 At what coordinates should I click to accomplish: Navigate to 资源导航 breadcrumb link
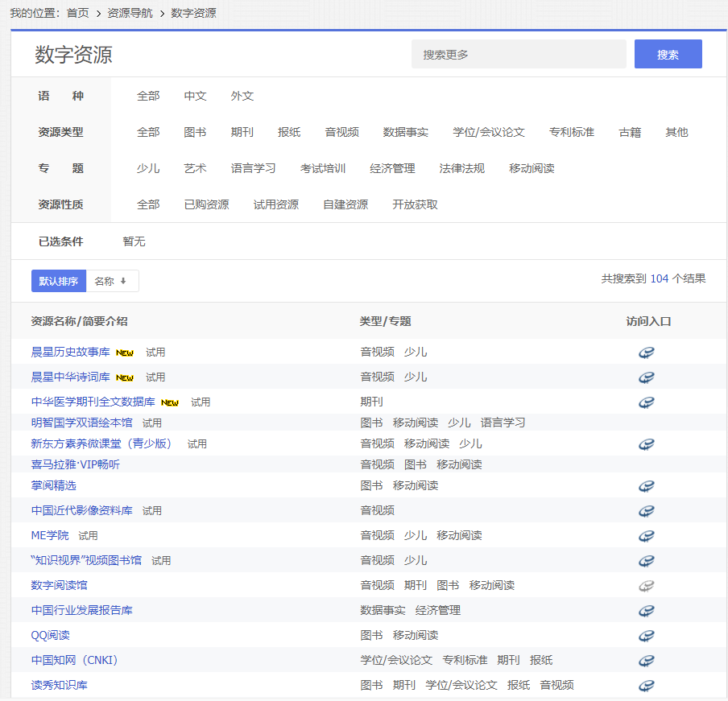(x=130, y=13)
